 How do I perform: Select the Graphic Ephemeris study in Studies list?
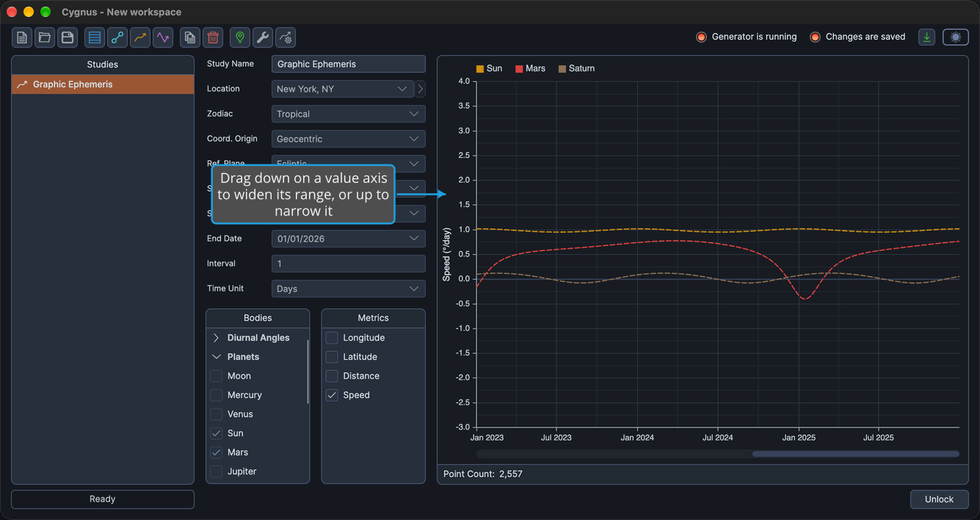tap(103, 84)
